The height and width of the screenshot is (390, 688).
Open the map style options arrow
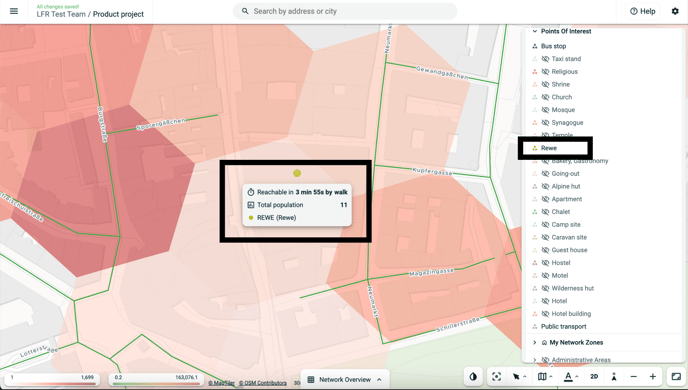[x=551, y=377]
